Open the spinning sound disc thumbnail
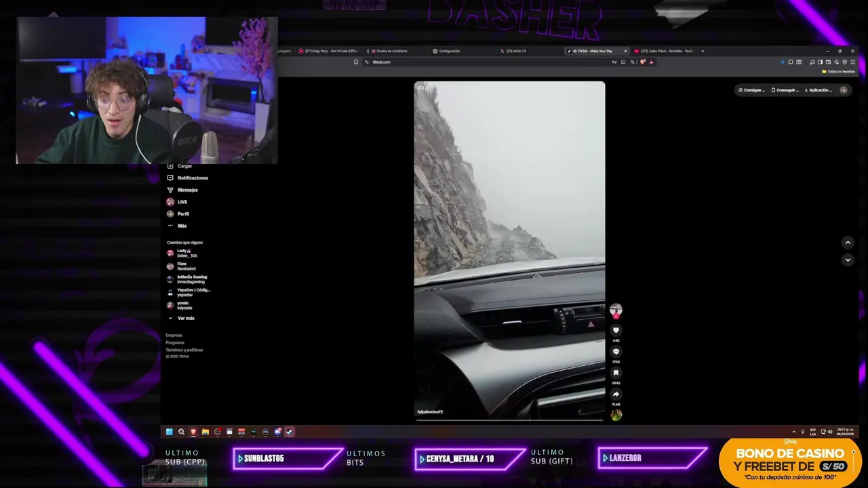Viewport: 868px width, 488px height. 616,415
